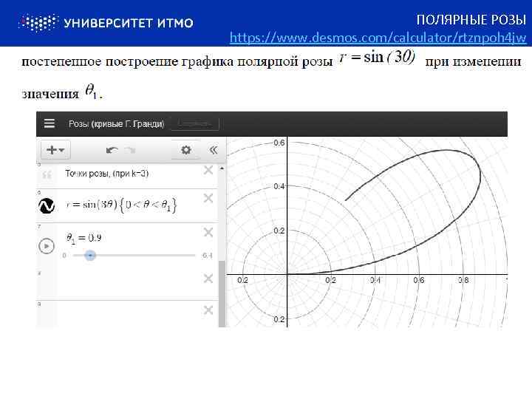Open the Add Item plus dropdown
The height and width of the screenshot is (399, 532).
point(55,149)
